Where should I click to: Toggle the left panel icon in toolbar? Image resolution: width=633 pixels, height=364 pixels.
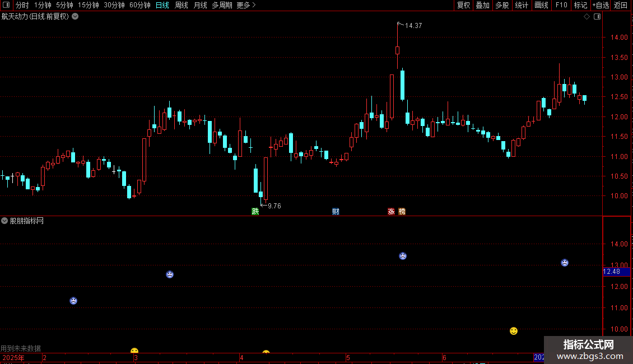pos(6,5)
